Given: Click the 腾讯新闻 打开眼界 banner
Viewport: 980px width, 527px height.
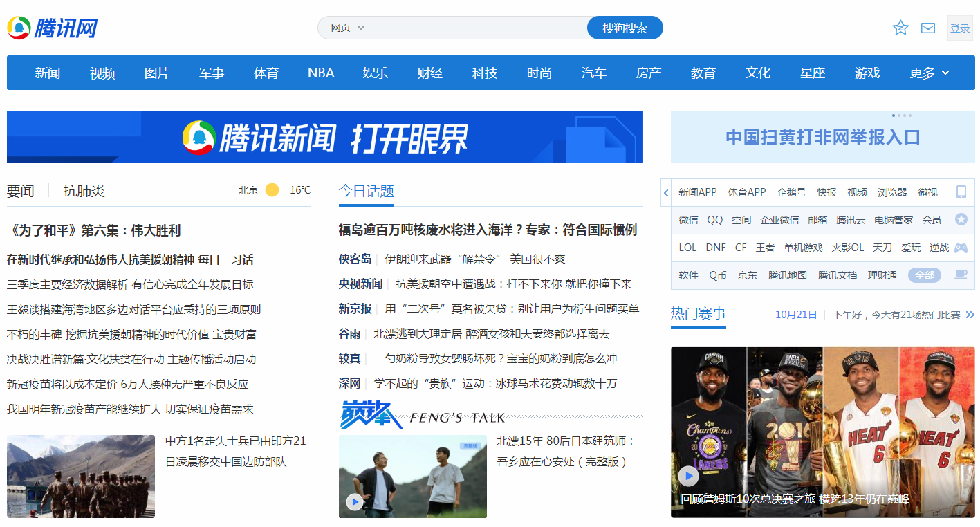Looking at the screenshot, I should coord(325,137).
